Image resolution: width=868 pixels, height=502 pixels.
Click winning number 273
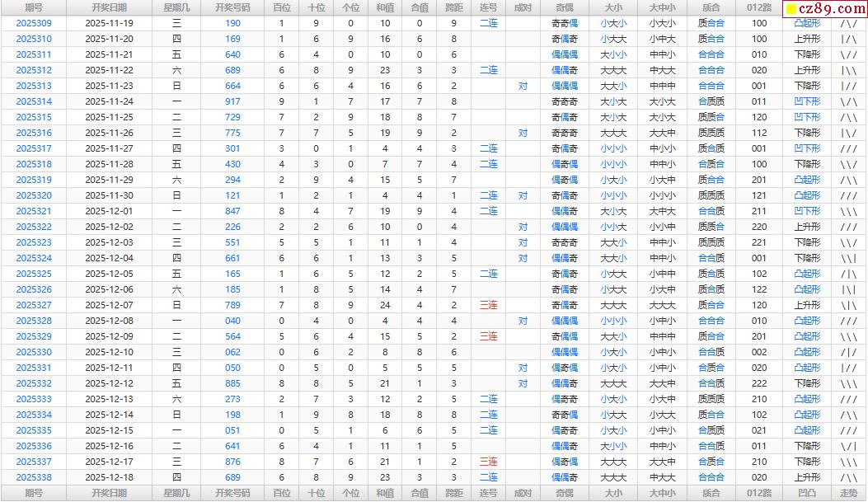pos(233,399)
